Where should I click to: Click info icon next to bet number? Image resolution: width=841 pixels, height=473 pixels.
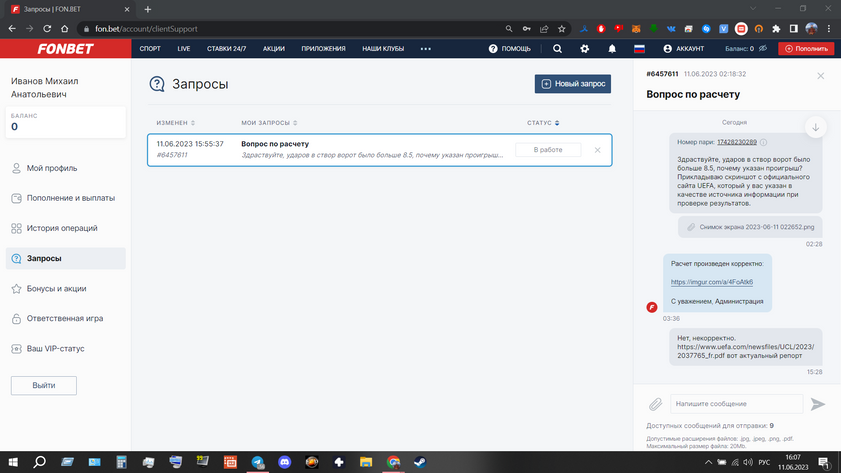[764, 142]
